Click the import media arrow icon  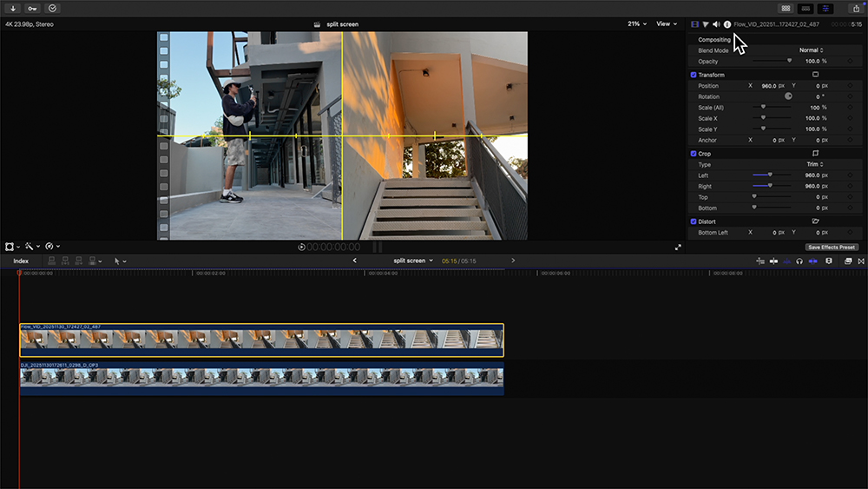pyautogui.click(x=13, y=8)
